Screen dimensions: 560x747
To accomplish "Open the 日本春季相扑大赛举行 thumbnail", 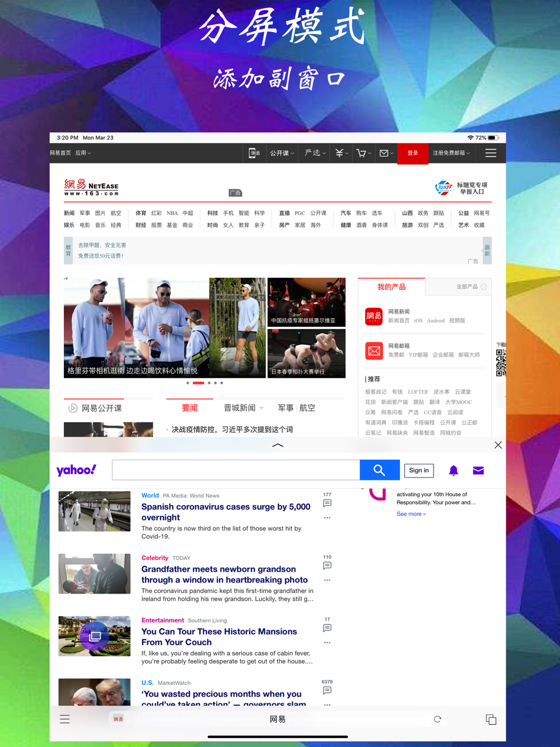I will pos(306,354).
